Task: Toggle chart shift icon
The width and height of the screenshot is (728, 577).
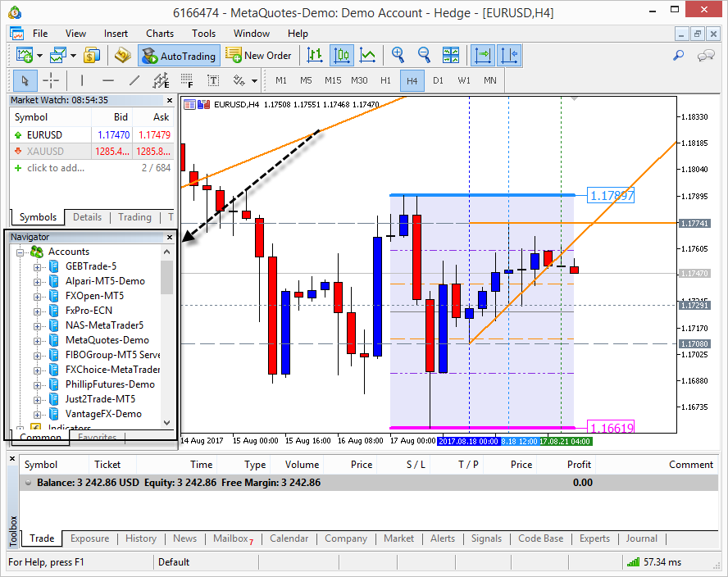Action: click(x=509, y=55)
